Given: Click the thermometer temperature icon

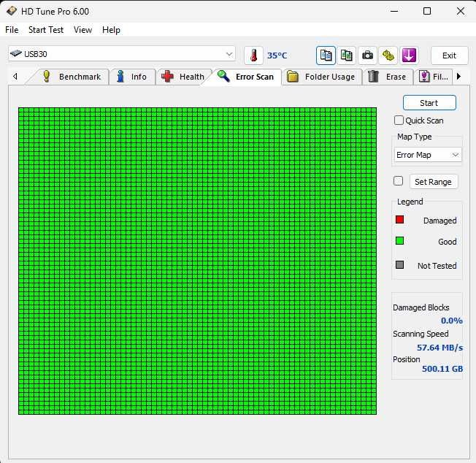Looking at the screenshot, I should [253, 56].
